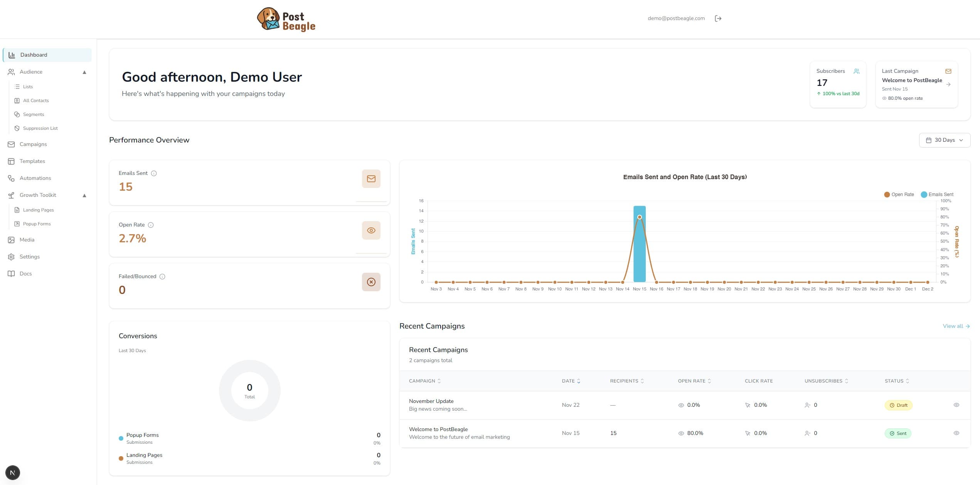
Task: View Welcome to PostBeagle via eye icon
Action: 956,433
